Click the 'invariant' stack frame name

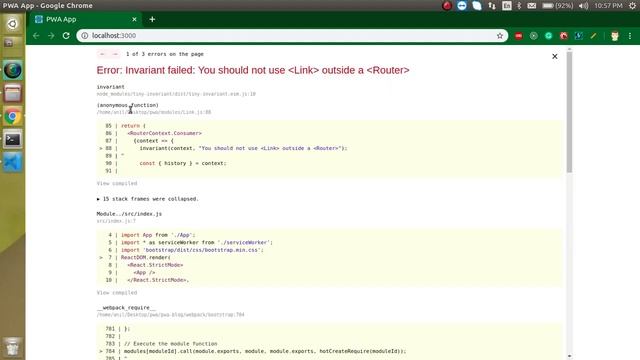pos(111,87)
